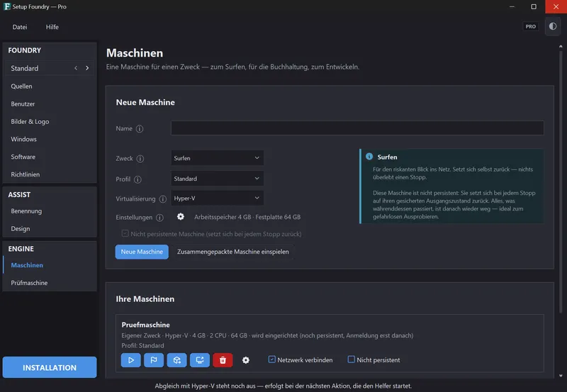The width and height of the screenshot is (567, 392).
Task: Click the Setup Foundry app logo
Action: [x=7, y=6]
